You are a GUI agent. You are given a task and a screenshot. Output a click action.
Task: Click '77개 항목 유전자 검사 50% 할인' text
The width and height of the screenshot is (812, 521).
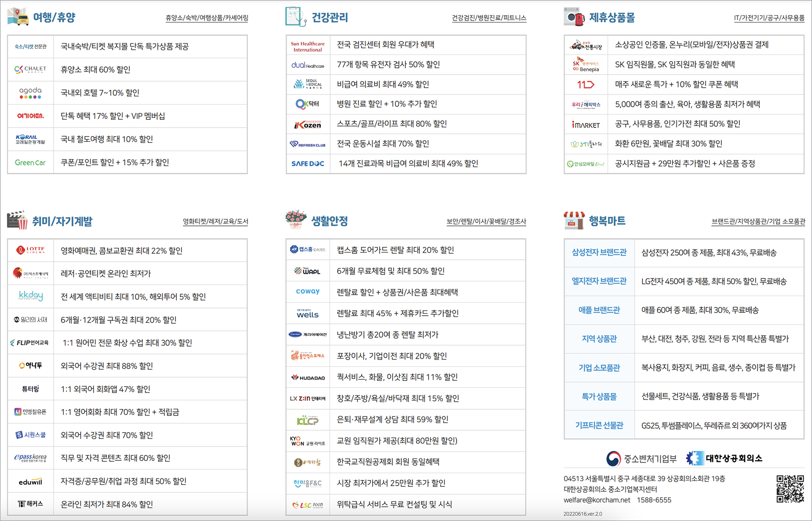point(388,64)
